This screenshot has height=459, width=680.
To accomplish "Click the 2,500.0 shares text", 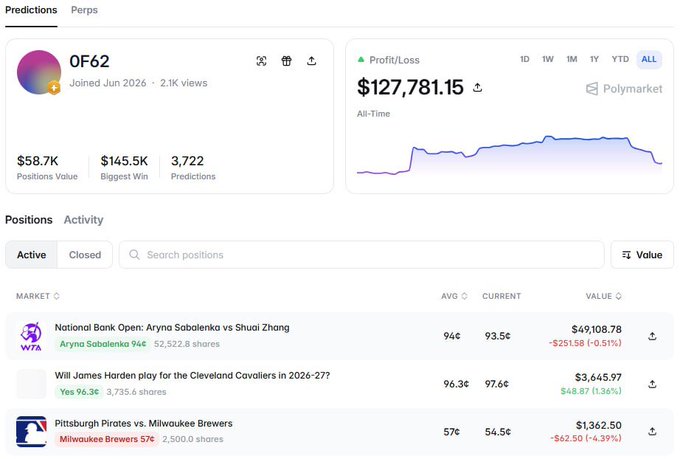I will (x=193, y=439).
